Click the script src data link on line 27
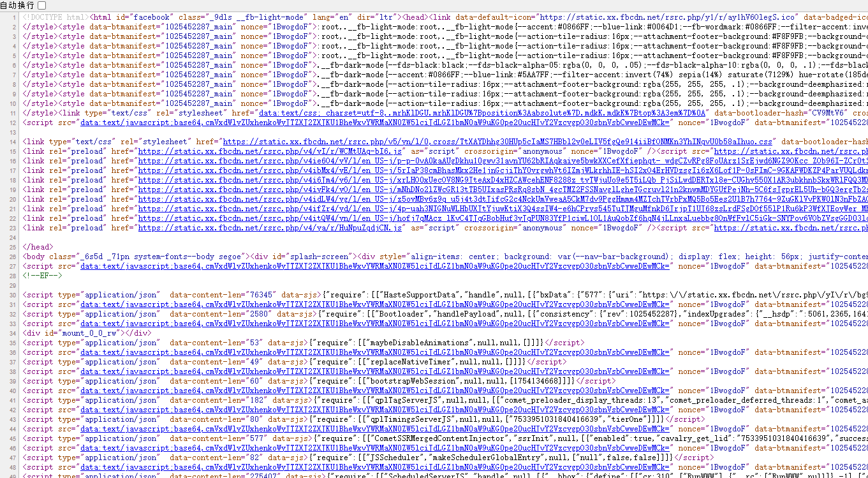868x478 pixels. (375, 266)
